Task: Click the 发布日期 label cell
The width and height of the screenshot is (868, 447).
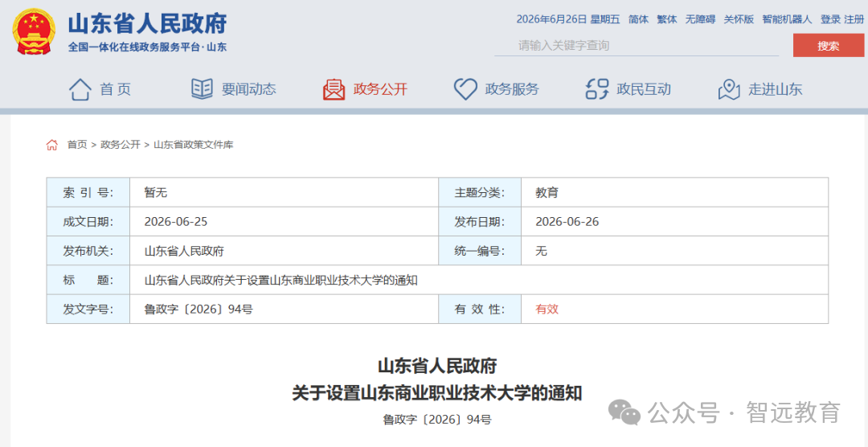Action: click(479, 222)
